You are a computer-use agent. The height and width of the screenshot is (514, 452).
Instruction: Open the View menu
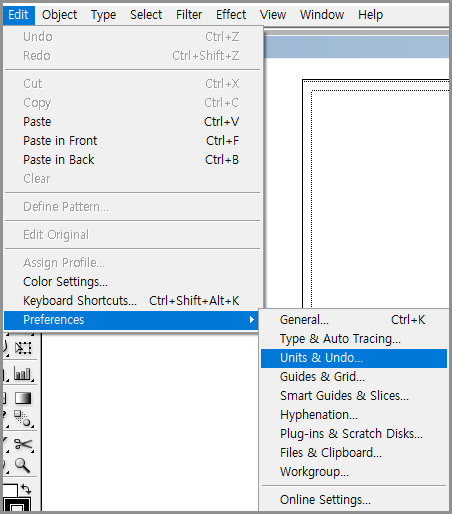pos(273,15)
